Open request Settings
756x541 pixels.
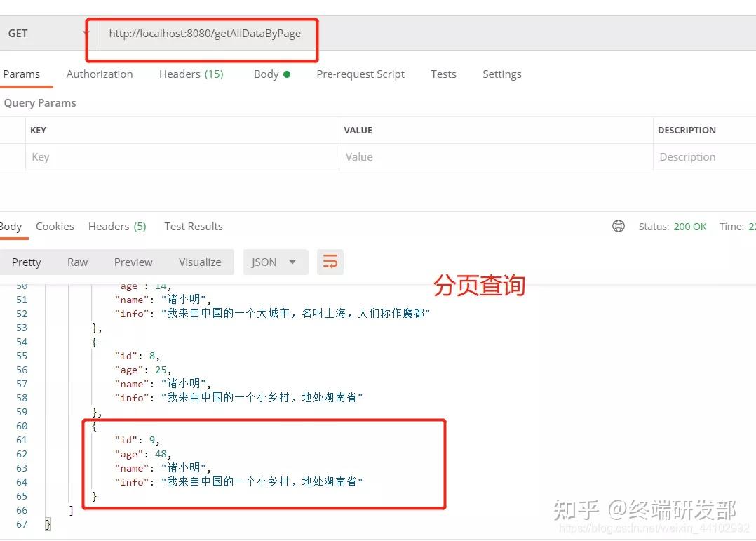point(501,74)
